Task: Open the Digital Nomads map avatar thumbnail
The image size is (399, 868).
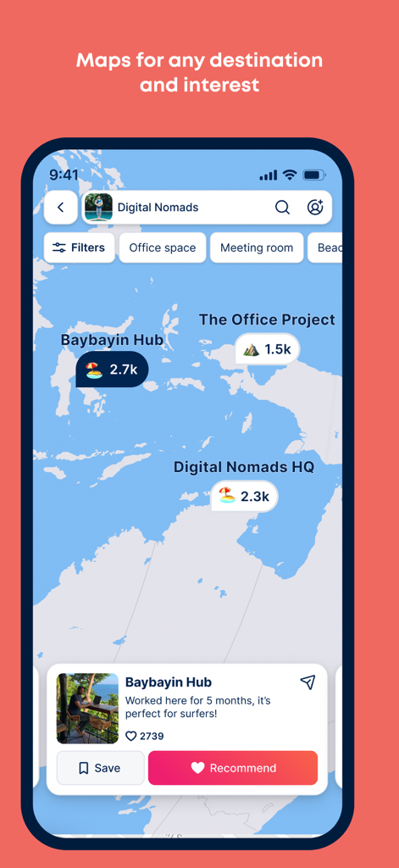Action: pos(98,208)
